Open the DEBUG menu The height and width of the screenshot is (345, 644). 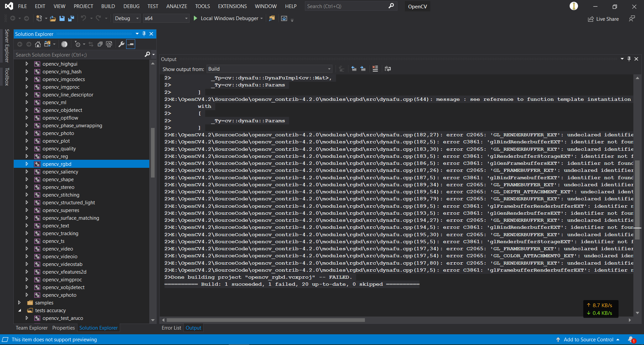(131, 6)
